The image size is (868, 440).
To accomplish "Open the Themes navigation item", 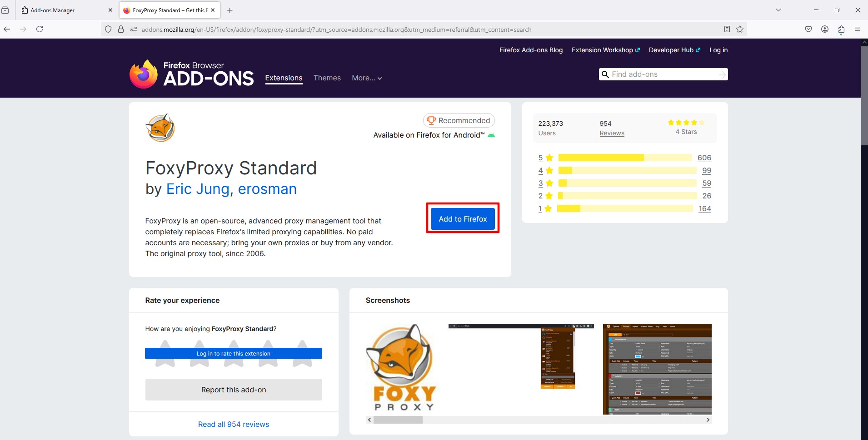I will [x=327, y=78].
